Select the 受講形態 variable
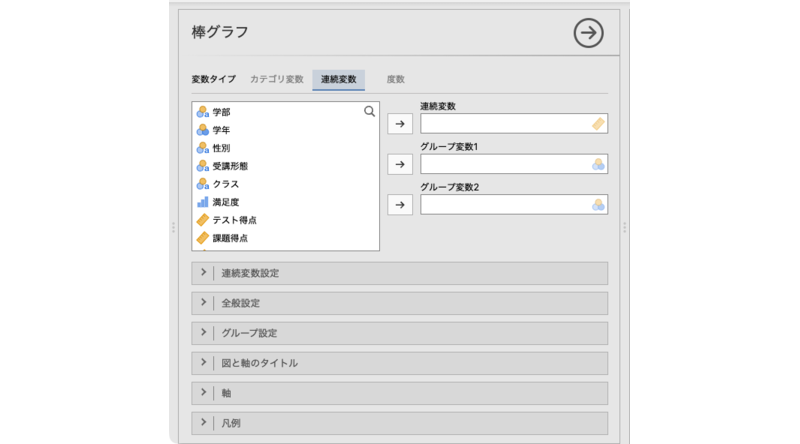The image size is (800, 444). pyautogui.click(x=230, y=166)
